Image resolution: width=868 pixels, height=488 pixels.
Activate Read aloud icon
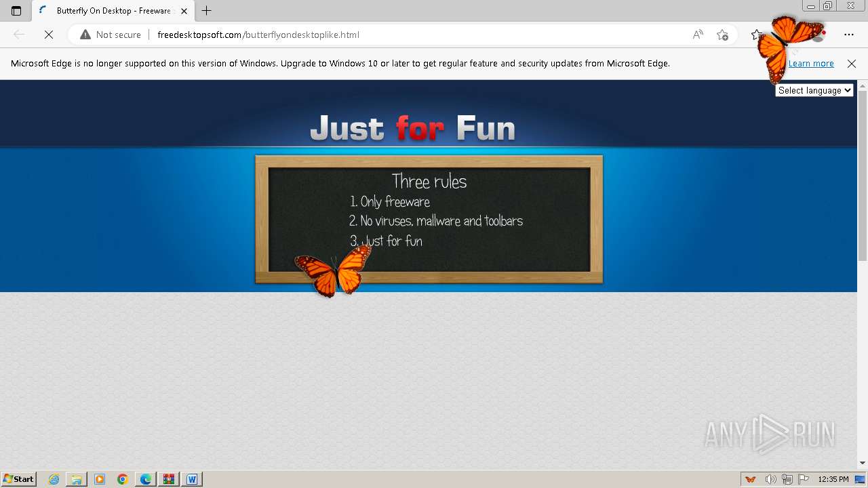(698, 35)
